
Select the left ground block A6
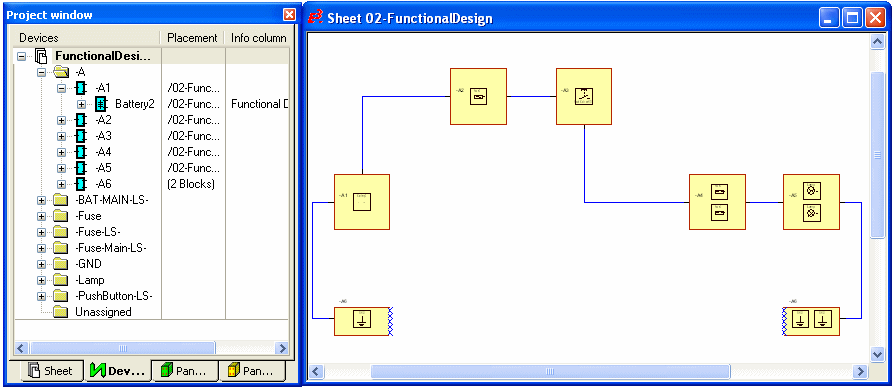[x=361, y=321]
